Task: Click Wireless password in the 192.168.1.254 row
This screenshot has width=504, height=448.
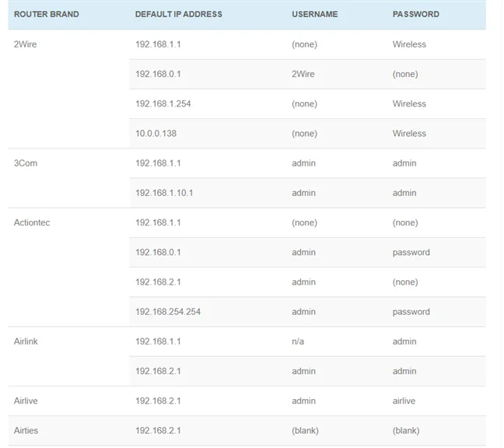Action: pyautogui.click(x=409, y=103)
